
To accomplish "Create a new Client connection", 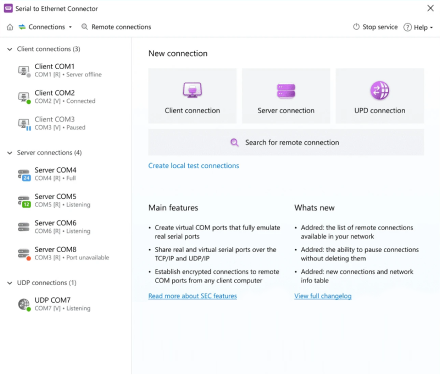I will pos(192,96).
